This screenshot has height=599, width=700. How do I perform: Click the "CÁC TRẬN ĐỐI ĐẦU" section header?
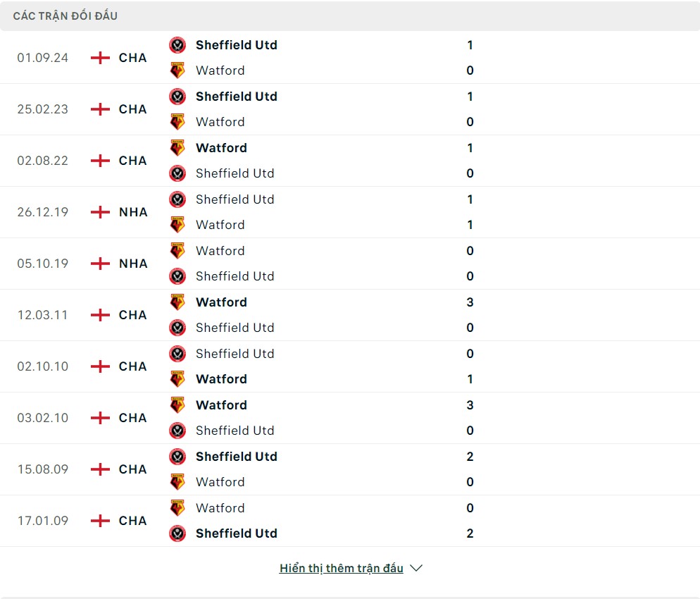pyautogui.click(x=65, y=16)
